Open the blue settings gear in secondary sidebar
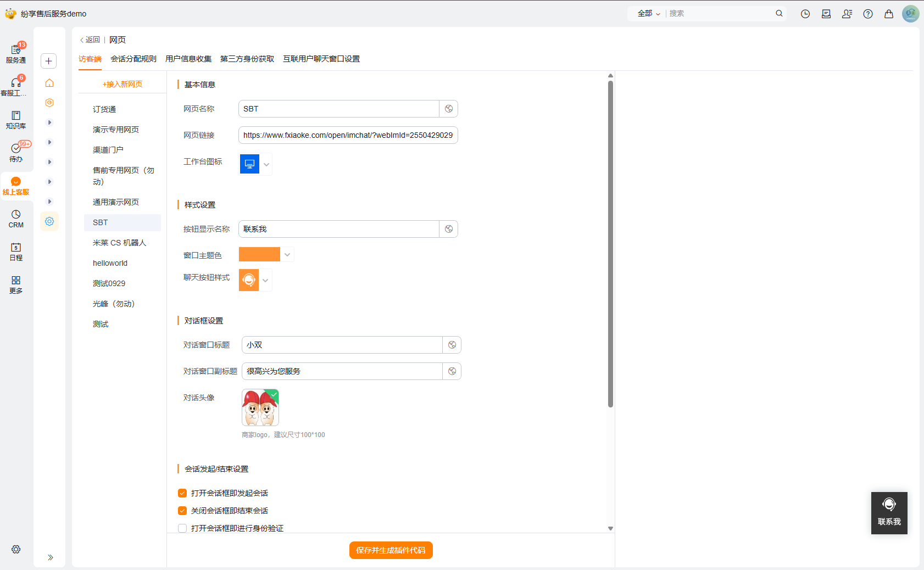The height and width of the screenshot is (570, 924). pyautogui.click(x=49, y=221)
